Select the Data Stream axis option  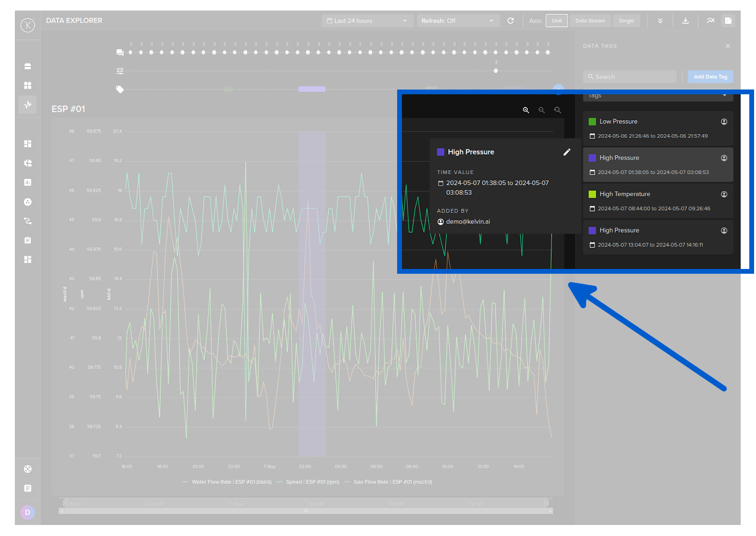coord(590,21)
